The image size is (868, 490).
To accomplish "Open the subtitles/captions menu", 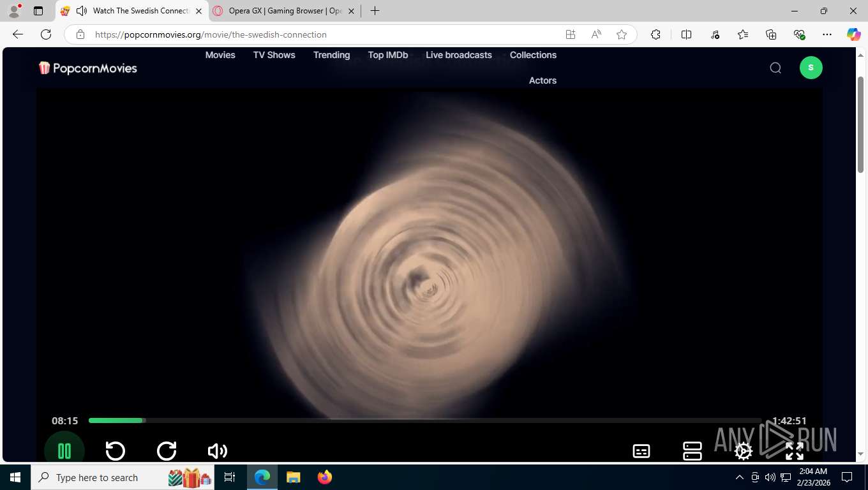I will [x=641, y=451].
